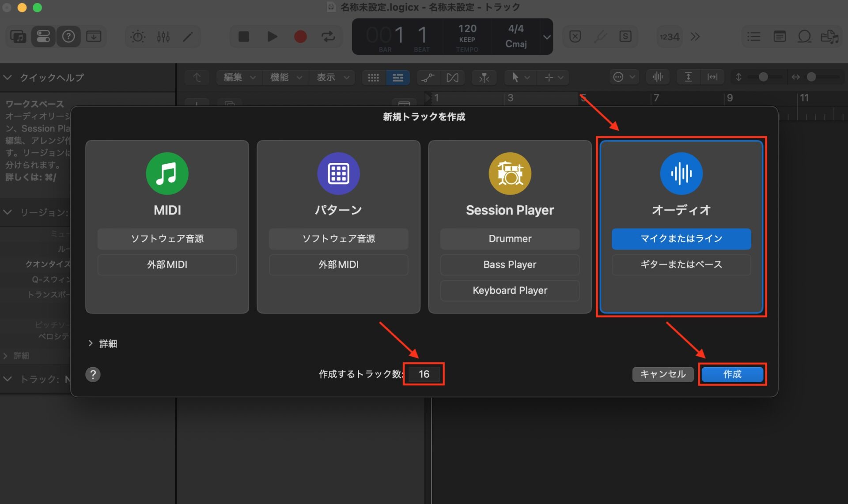This screenshot has width=848, height=504.
Task: Click the horizontal auto zoom icon
Action: click(x=712, y=77)
